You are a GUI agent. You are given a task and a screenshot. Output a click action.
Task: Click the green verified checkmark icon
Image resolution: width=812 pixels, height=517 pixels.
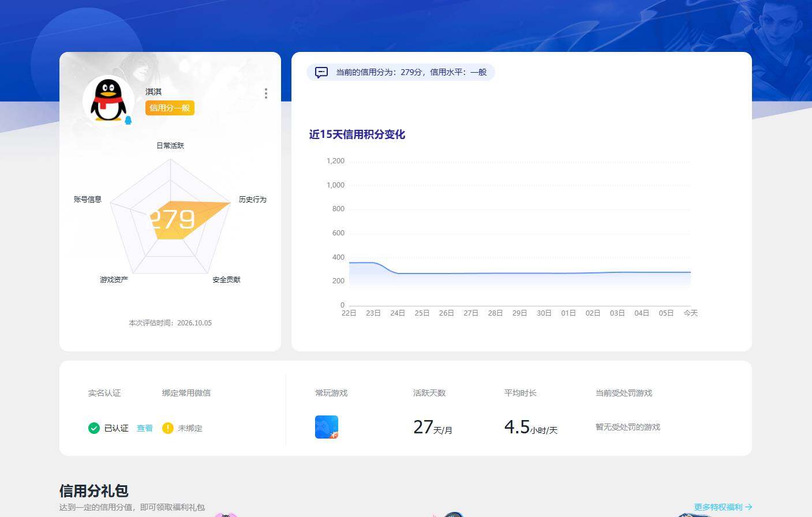pyautogui.click(x=94, y=428)
